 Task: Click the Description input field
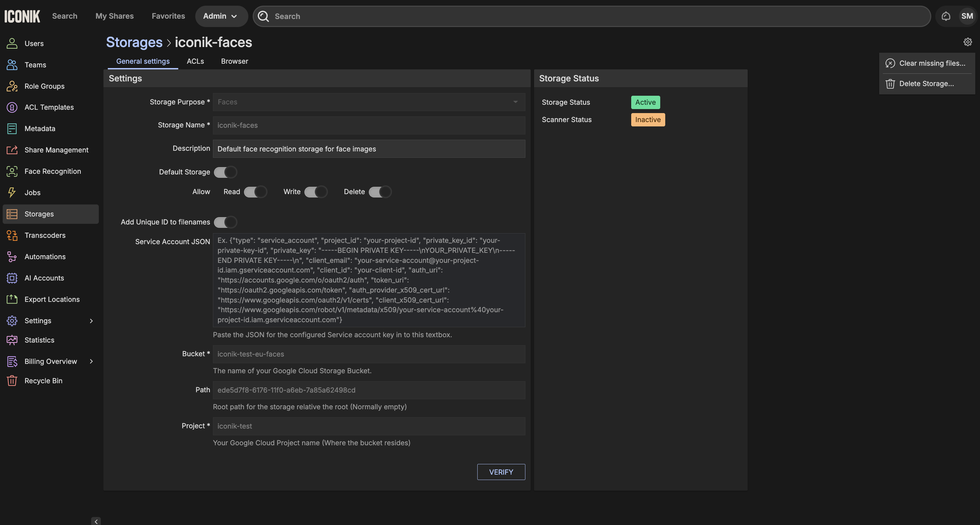369,149
